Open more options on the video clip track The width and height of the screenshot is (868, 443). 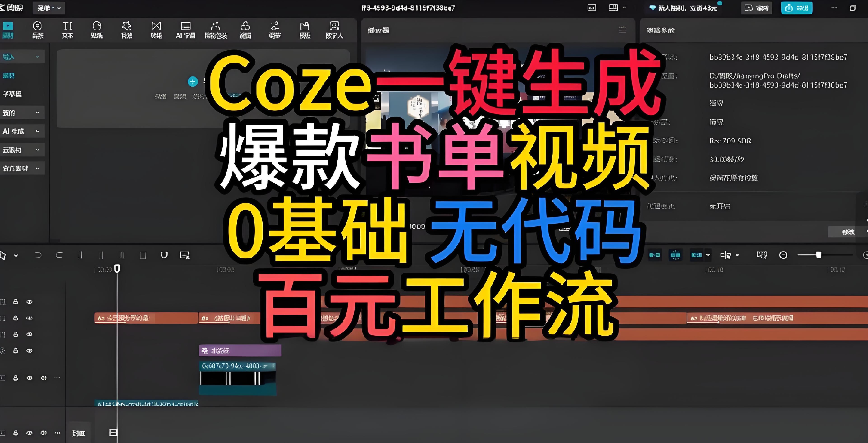tap(57, 378)
